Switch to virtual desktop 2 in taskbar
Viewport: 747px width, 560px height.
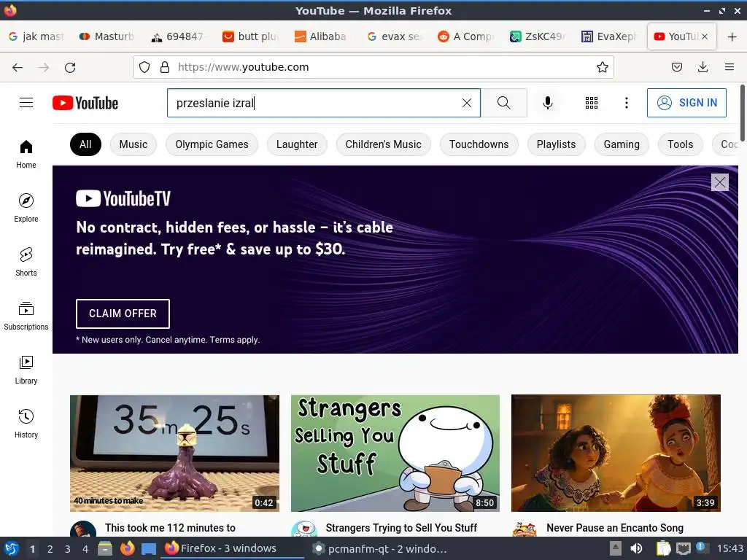[x=50, y=549]
